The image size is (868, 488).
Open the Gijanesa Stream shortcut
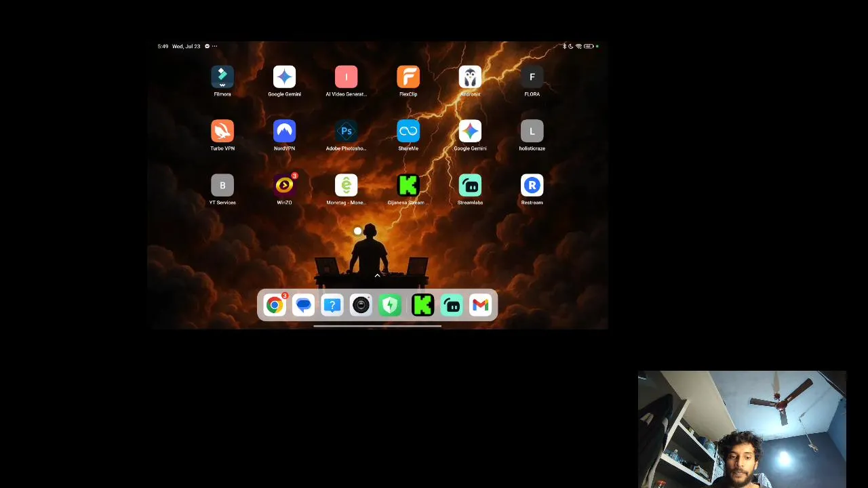click(408, 185)
